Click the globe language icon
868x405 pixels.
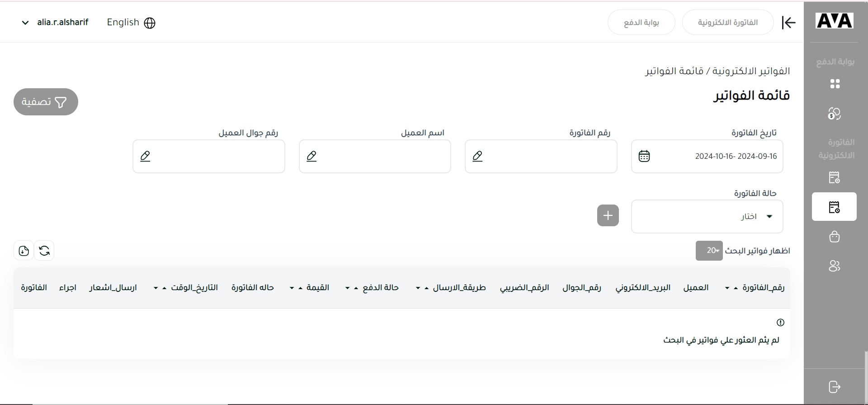point(150,23)
